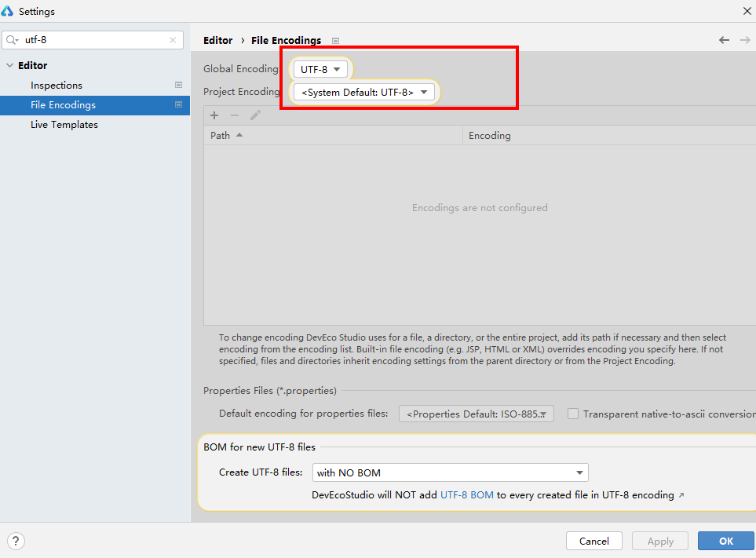Click the add path plus icon
Viewport: 756px width, 558px height.
pos(214,115)
